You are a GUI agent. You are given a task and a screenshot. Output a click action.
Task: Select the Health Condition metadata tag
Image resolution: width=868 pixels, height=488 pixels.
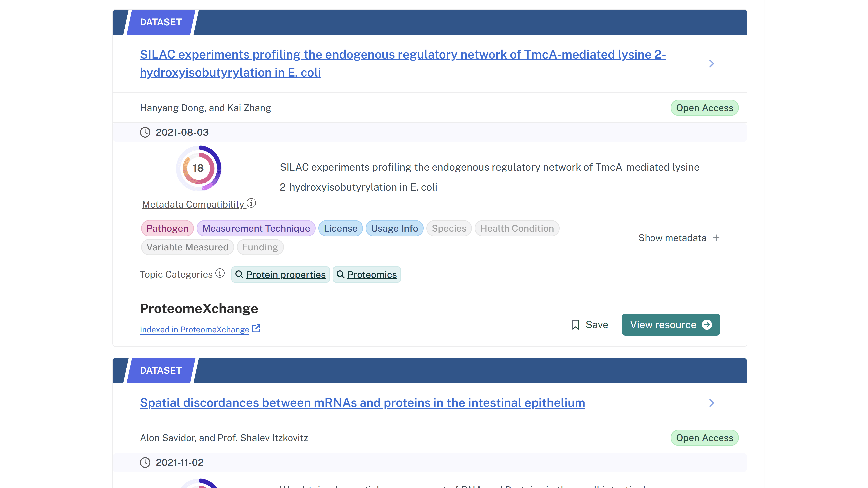click(x=517, y=228)
